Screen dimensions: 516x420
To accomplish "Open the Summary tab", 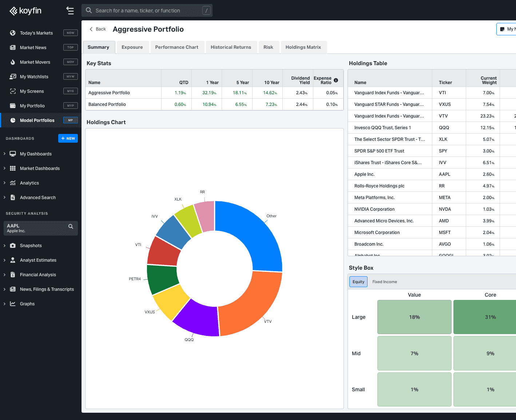I will click(99, 47).
